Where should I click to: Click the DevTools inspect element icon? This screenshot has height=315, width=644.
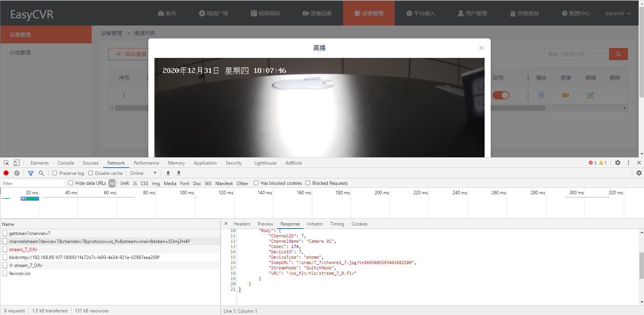(6, 163)
